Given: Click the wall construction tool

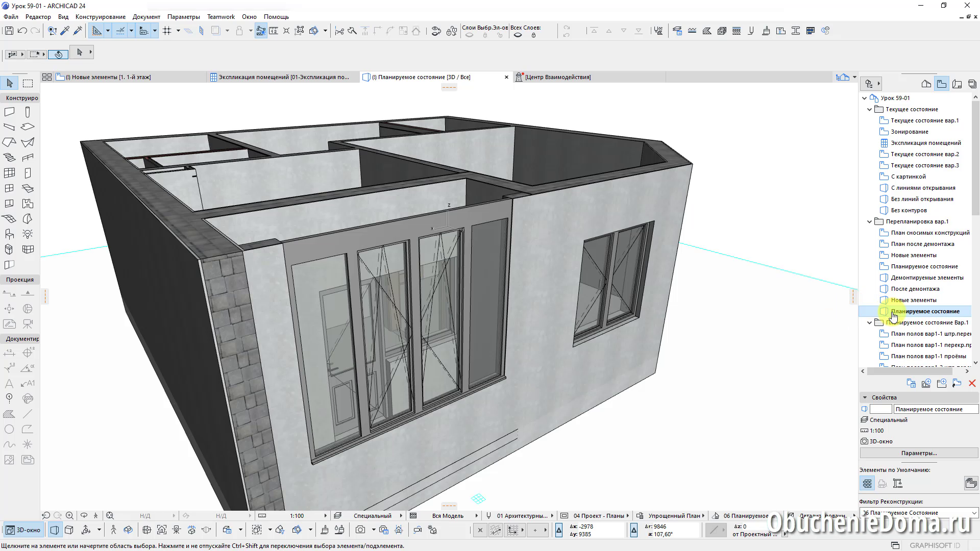Looking at the screenshot, I should (x=10, y=111).
